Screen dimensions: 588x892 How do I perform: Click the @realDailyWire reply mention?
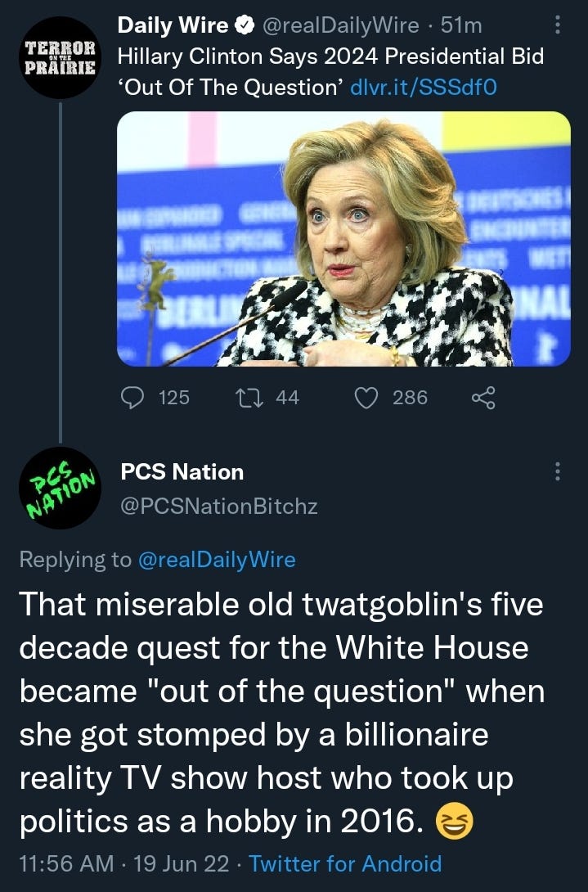pos(217,560)
